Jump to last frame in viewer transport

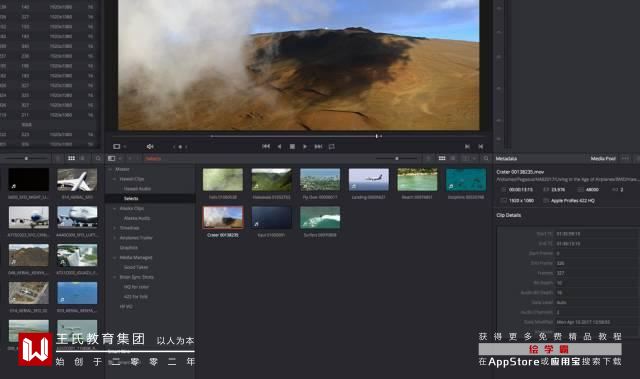coord(318,146)
